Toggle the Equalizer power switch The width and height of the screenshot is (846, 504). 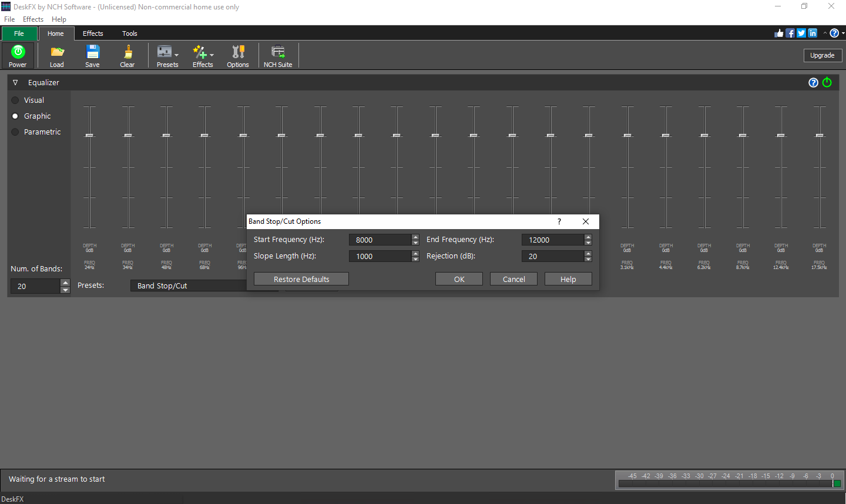click(827, 82)
